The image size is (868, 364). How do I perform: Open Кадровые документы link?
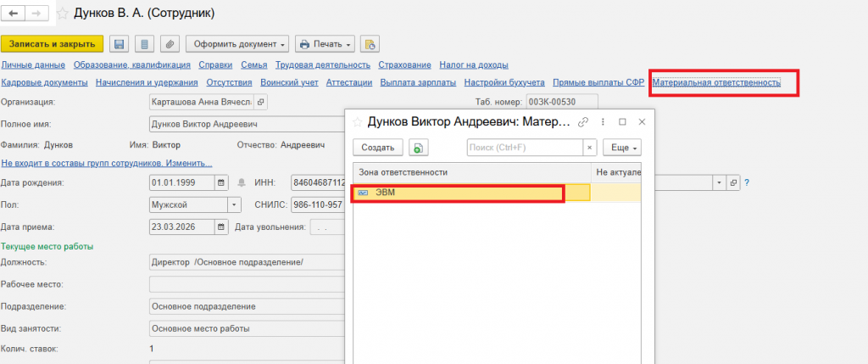click(45, 82)
